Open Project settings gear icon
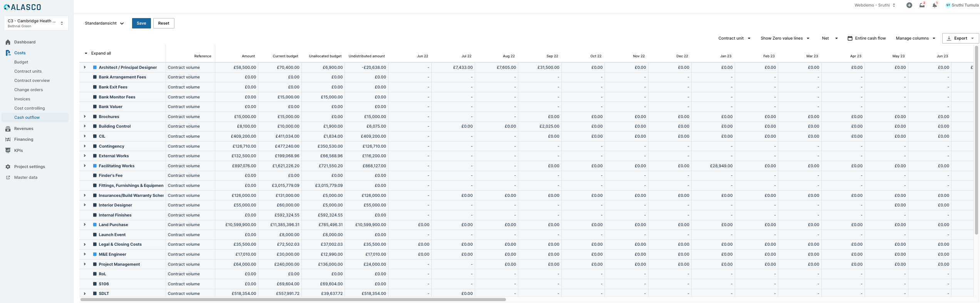The height and width of the screenshot is (303, 980). [8, 167]
